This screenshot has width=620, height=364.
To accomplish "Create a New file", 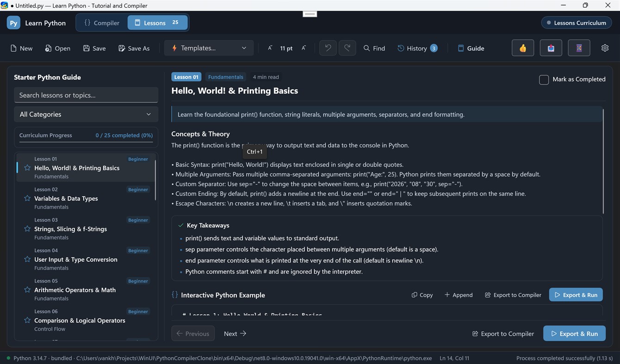I will point(21,48).
